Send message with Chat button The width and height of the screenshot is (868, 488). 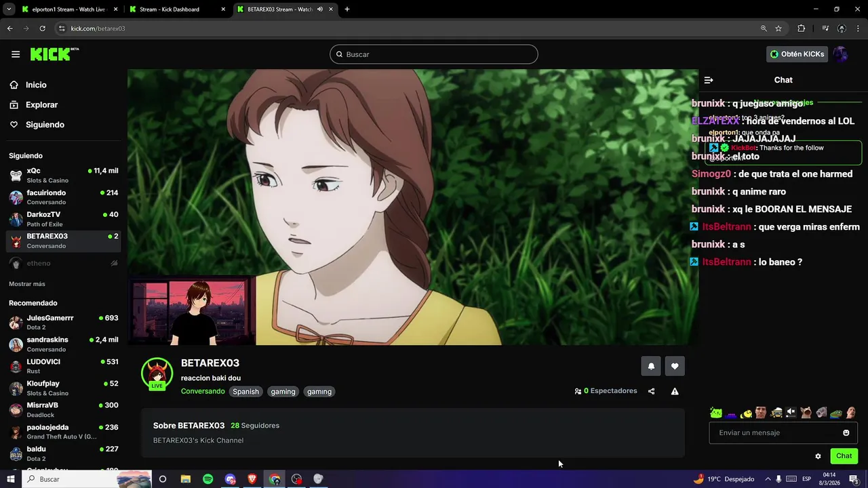[844, 456]
